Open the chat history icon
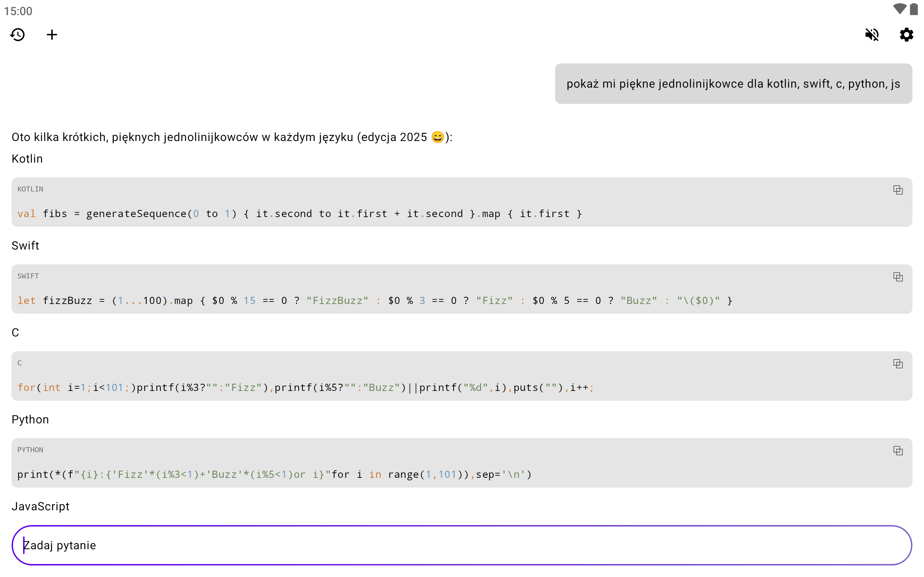This screenshot has height=577, width=924. pos(18,35)
